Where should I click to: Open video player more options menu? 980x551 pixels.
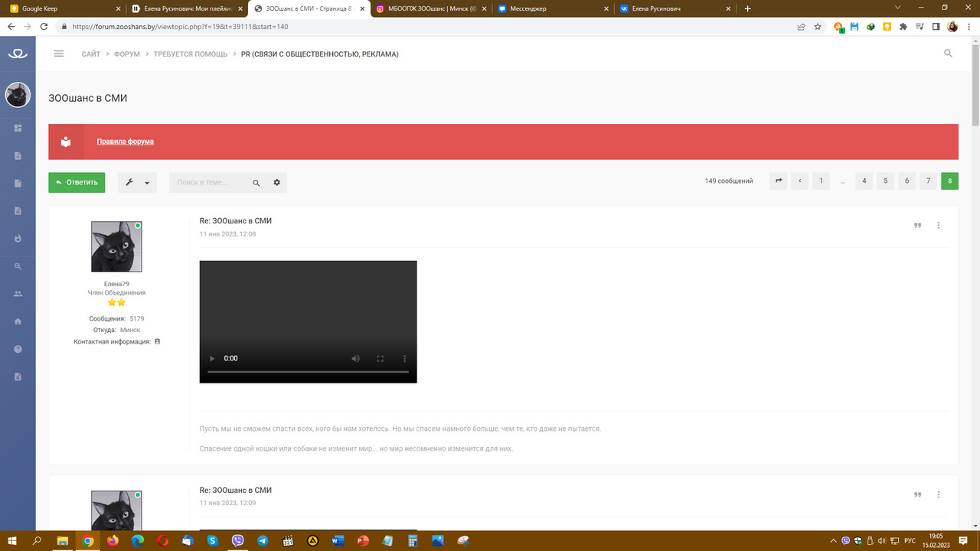[x=404, y=358]
